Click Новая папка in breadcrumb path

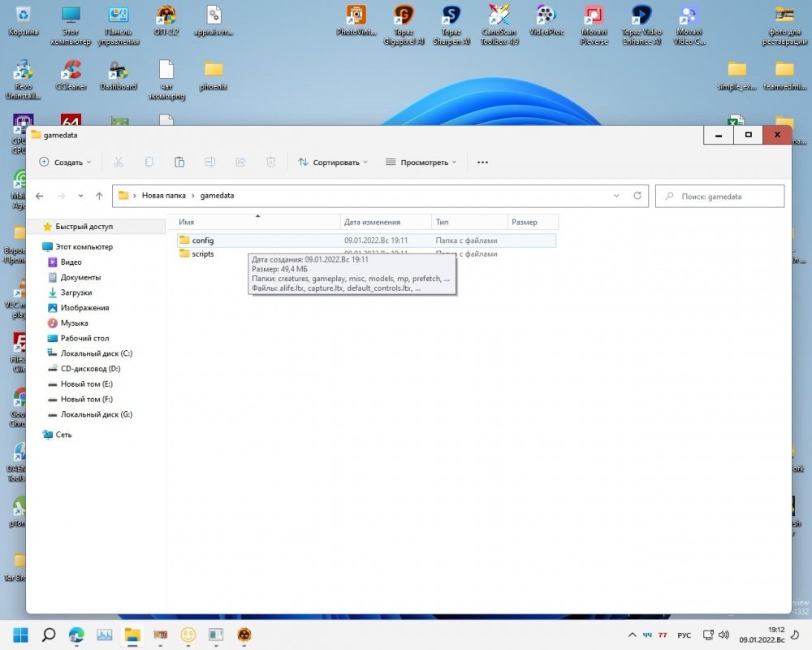click(x=163, y=196)
